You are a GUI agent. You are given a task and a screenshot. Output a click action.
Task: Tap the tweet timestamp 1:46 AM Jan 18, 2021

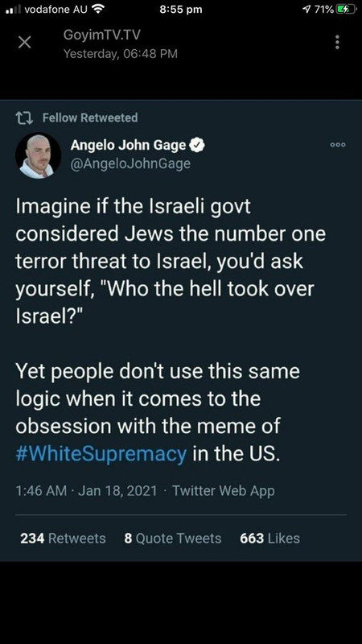tap(86, 490)
